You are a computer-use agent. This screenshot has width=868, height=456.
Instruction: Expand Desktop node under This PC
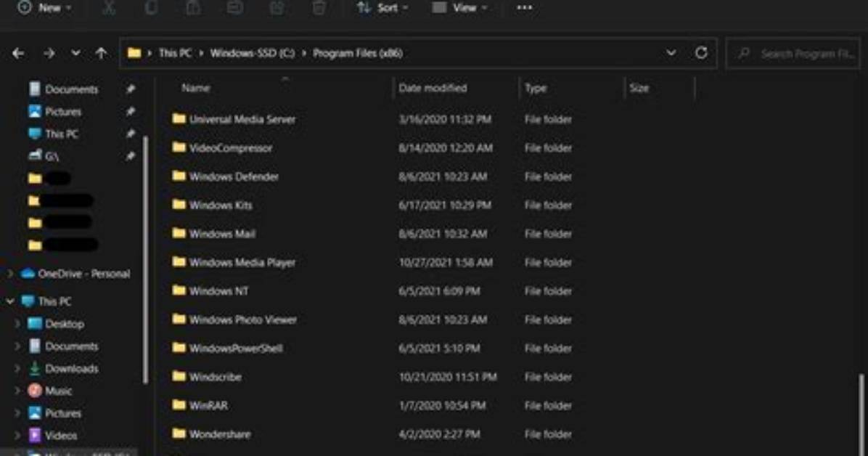(17, 324)
